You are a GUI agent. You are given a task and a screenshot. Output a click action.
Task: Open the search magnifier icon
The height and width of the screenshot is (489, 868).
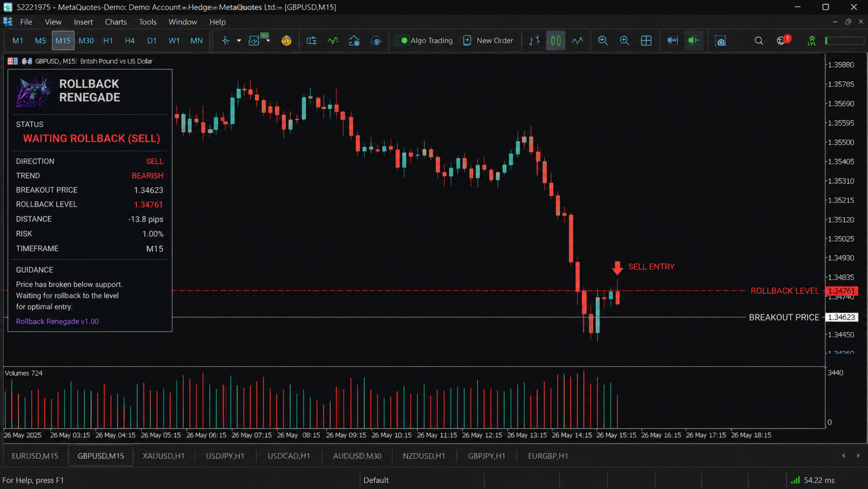pos(758,41)
